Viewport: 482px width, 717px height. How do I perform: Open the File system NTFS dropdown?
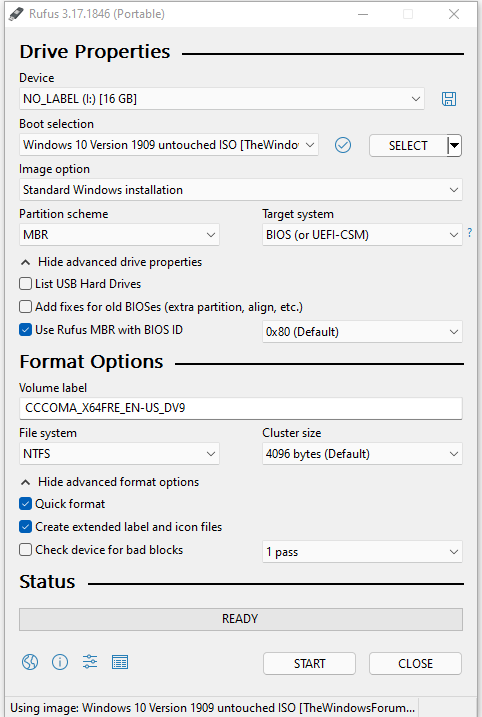coord(119,454)
